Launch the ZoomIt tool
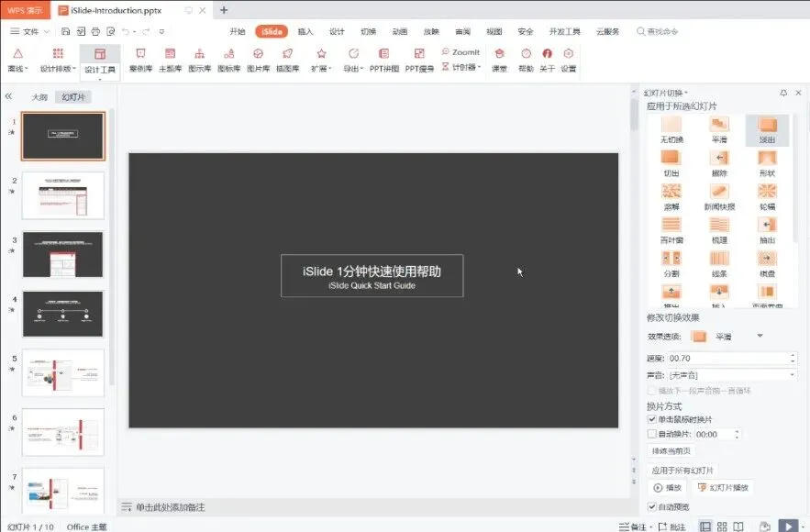This screenshot has height=532, width=810. point(460,52)
